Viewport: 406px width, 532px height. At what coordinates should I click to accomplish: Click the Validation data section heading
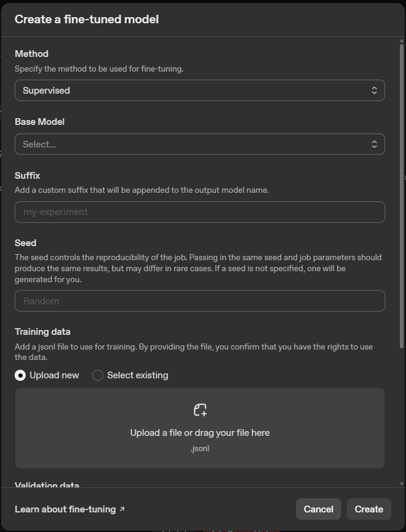click(47, 485)
